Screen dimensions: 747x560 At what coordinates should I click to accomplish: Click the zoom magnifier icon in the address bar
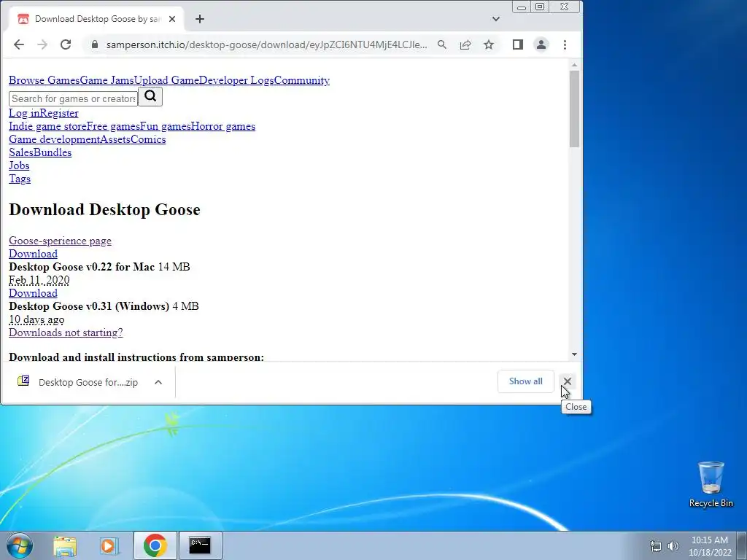click(x=442, y=44)
